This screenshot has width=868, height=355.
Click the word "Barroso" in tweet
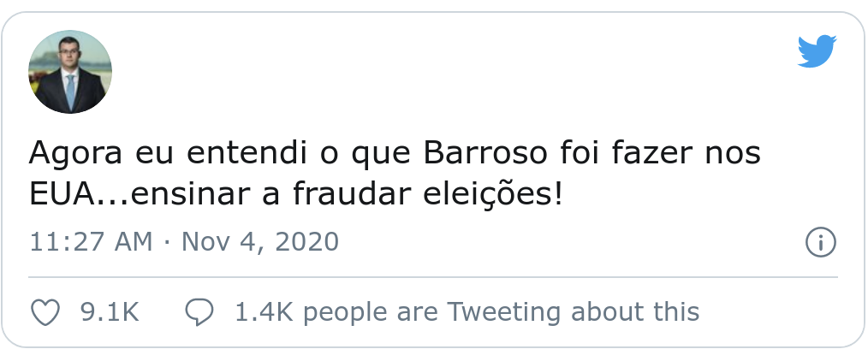pos(485,153)
